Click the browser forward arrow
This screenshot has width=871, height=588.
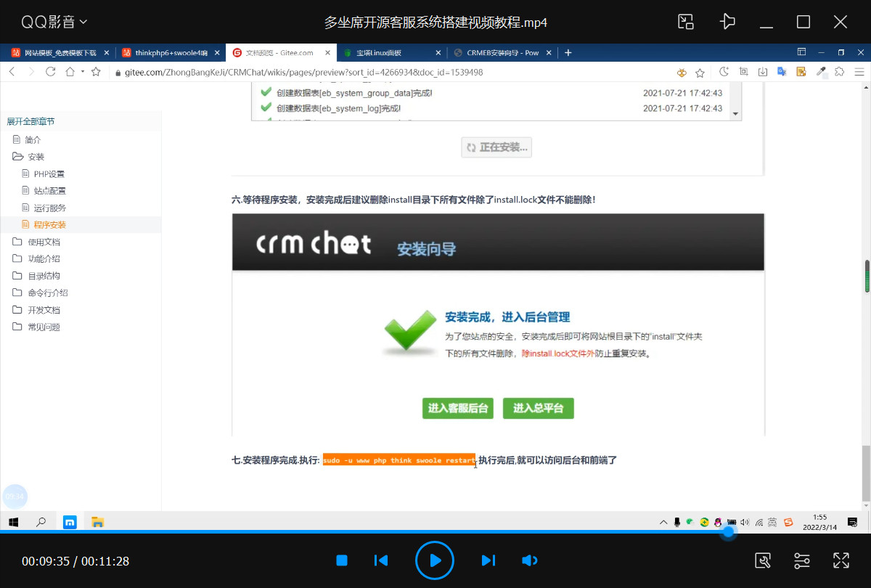tap(31, 72)
